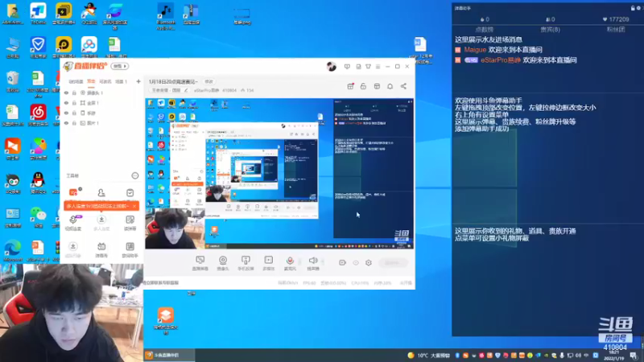This screenshot has width=644, height=362.
Task: Lock the 摄像头 1 source layer
Action: click(74, 93)
